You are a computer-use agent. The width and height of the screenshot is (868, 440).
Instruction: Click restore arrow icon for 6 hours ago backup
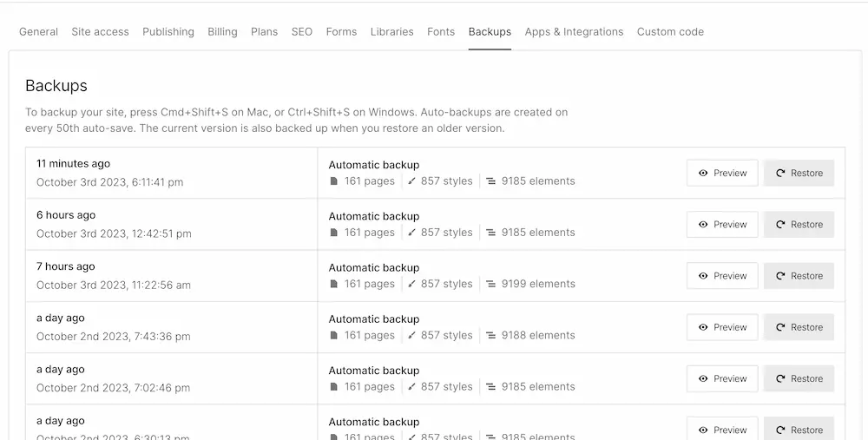click(780, 225)
